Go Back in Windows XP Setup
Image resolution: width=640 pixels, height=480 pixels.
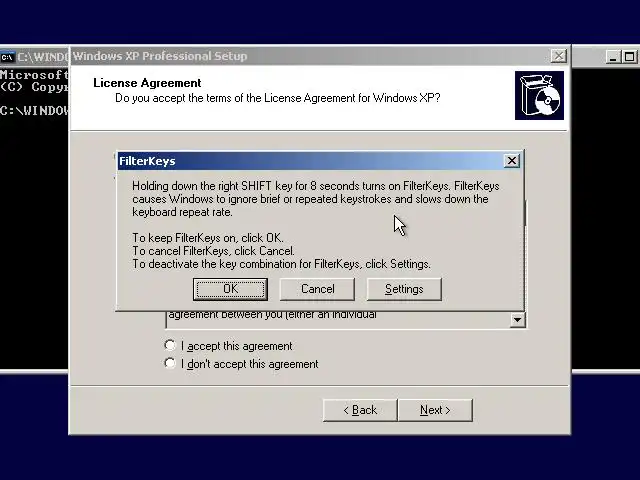click(360, 410)
